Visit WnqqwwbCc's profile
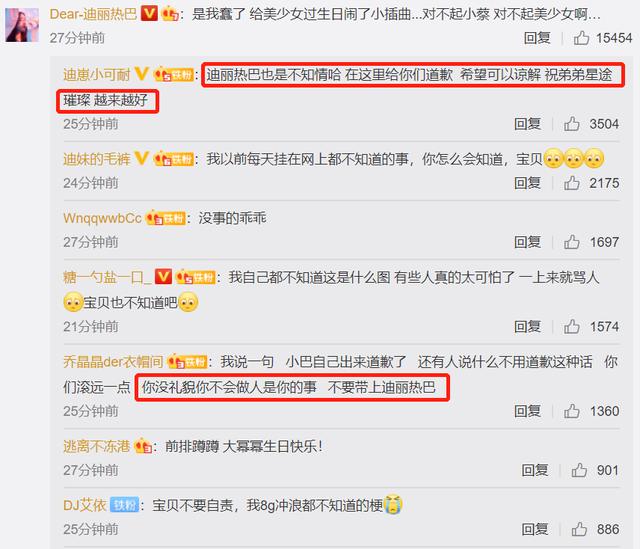Screen dimensions: 640x549 (102, 218)
